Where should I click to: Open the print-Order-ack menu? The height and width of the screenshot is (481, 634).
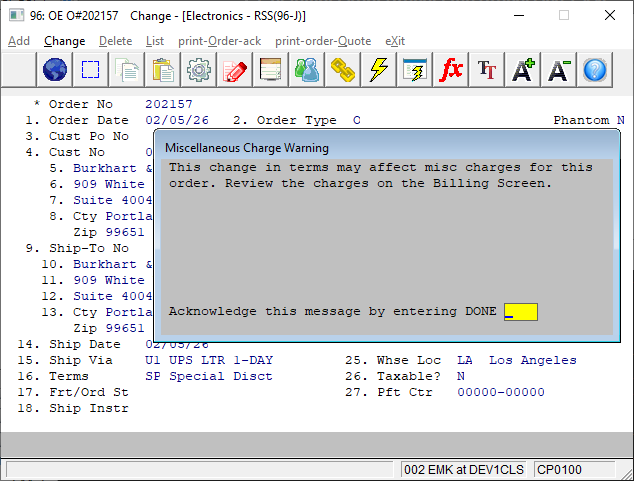(x=220, y=41)
